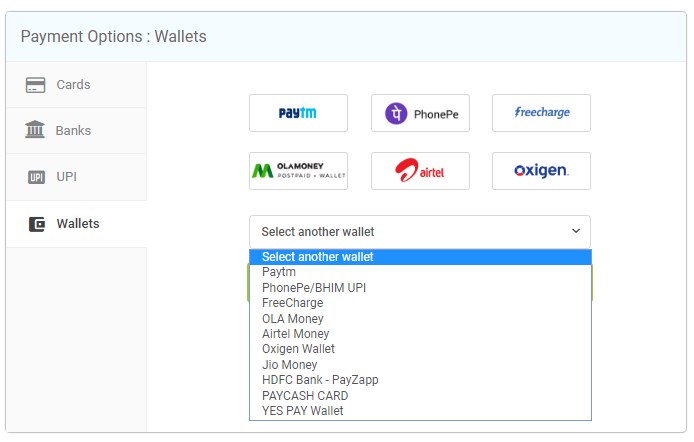Choose the PhonePe wallet logo
Viewport: 694px width, 442px height.
click(x=420, y=113)
